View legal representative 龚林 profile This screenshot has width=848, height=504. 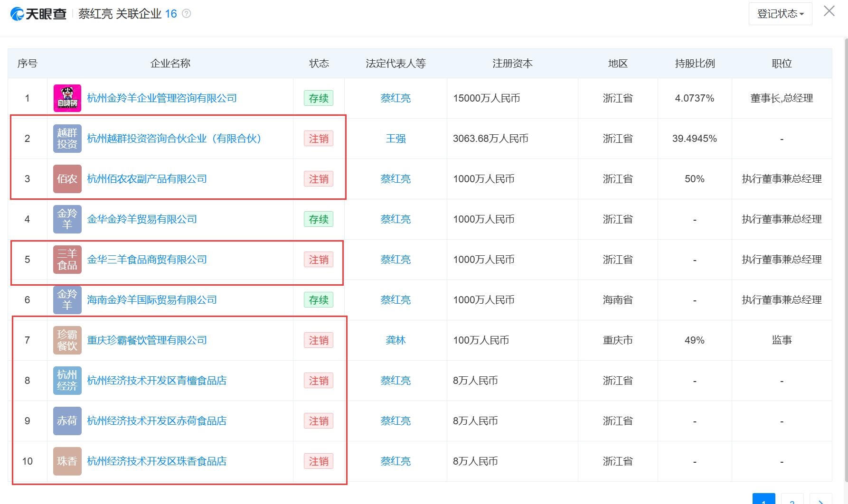pos(396,340)
